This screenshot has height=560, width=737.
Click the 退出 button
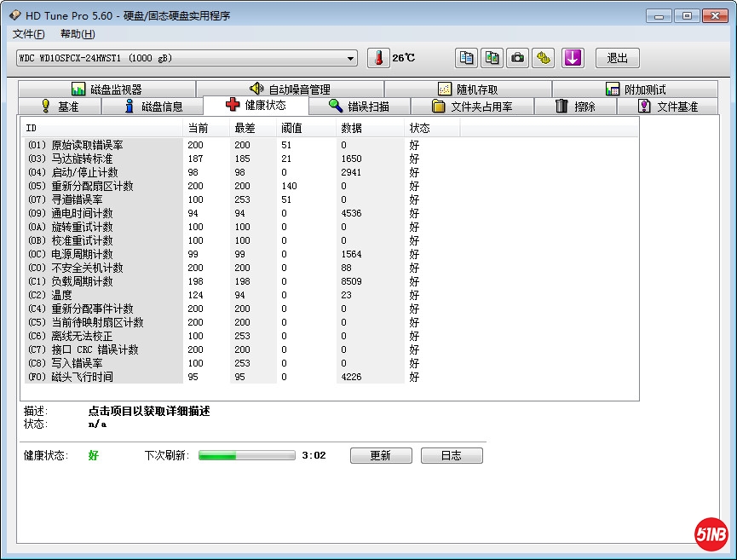tap(617, 58)
